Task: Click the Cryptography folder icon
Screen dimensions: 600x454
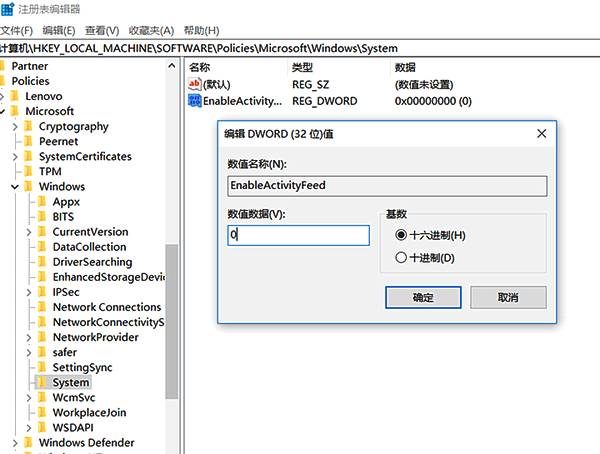Action: (28, 126)
